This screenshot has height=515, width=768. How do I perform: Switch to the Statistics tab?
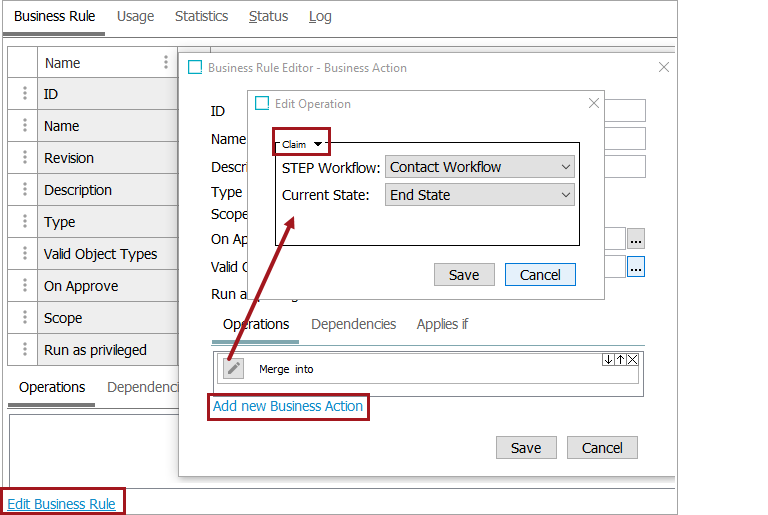(x=201, y=16)
